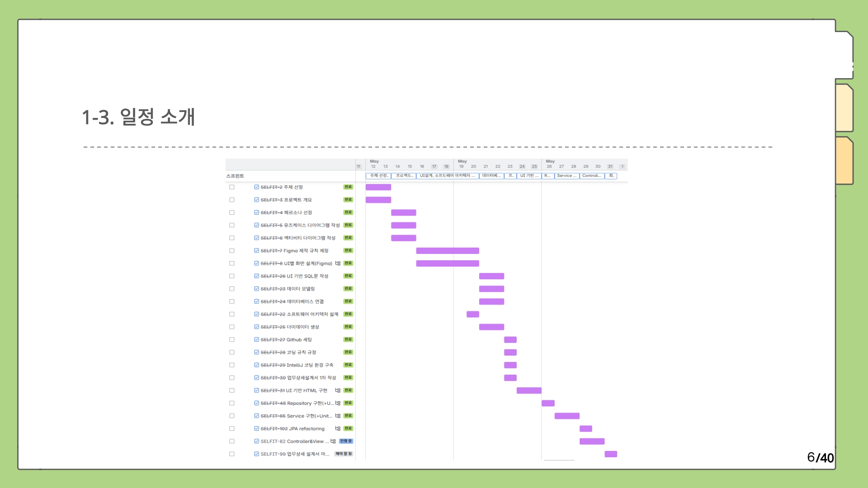This screenshot has height=488, width=868.
Task: Click the subtask icon next to SELFIT-48 Repository
Action: 338,403
